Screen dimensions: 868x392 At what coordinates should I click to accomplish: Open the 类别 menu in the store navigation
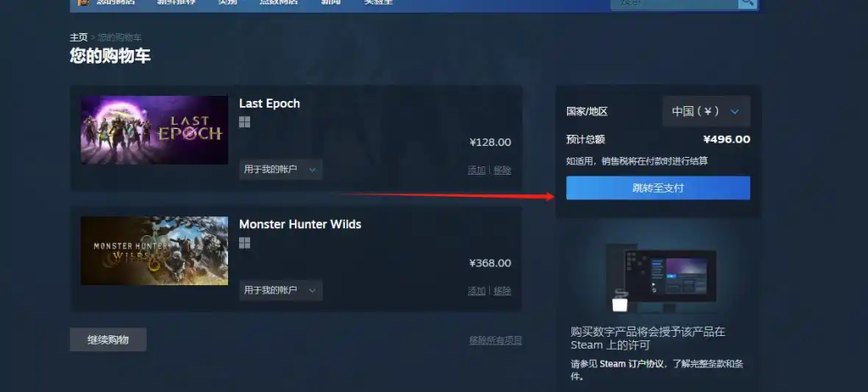[224, 3]
